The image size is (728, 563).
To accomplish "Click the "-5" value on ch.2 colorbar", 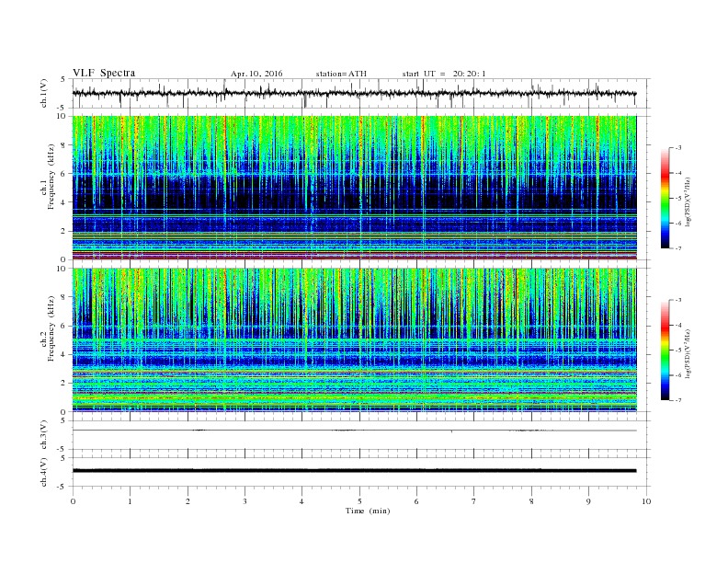I will tap(678, 350).
